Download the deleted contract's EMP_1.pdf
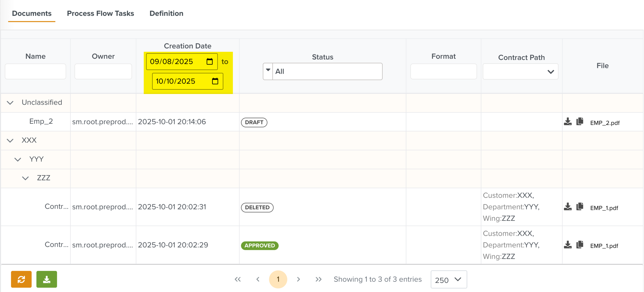 click(567, 207)
